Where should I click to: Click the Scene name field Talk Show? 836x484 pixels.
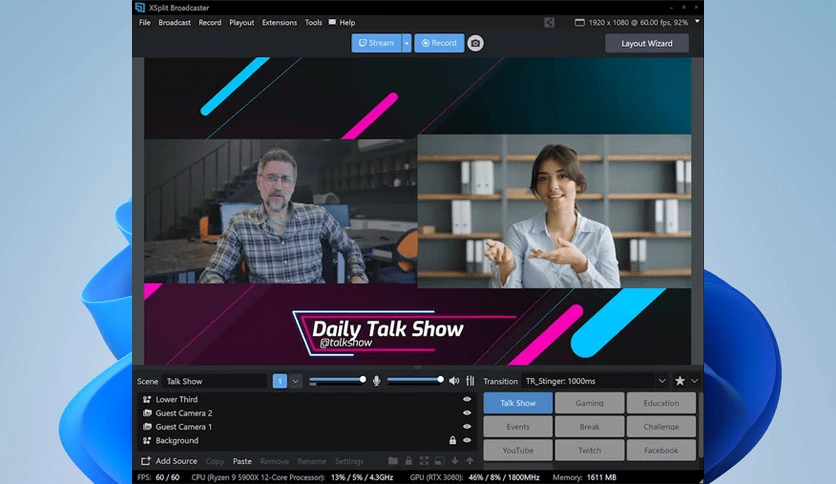point(214,381)
